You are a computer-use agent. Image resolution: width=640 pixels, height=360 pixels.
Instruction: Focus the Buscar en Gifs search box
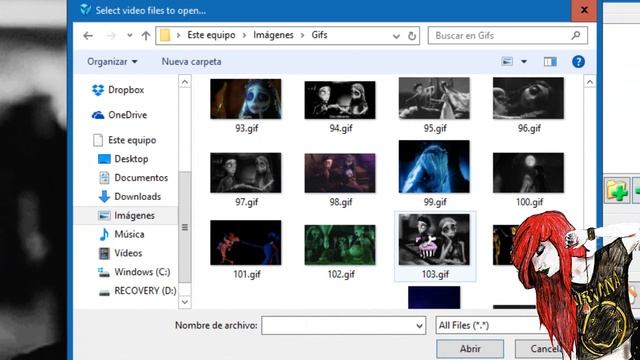point(507,36)
